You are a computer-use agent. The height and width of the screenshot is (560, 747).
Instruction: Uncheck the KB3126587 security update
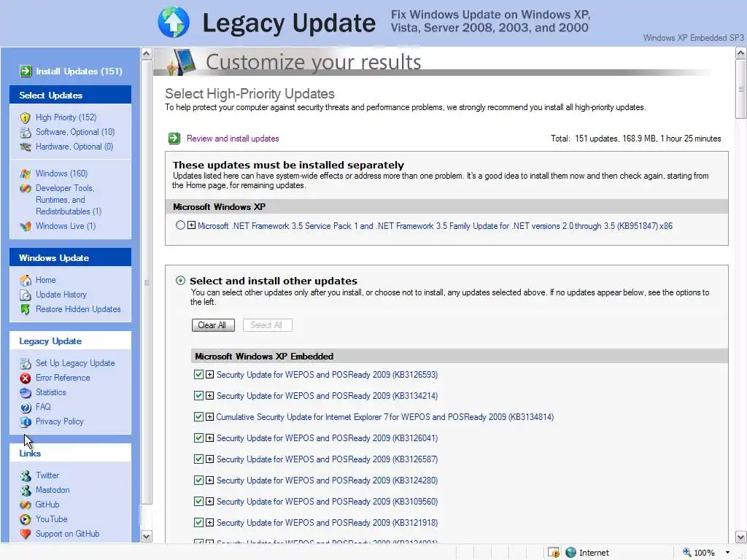pos(198,459)
